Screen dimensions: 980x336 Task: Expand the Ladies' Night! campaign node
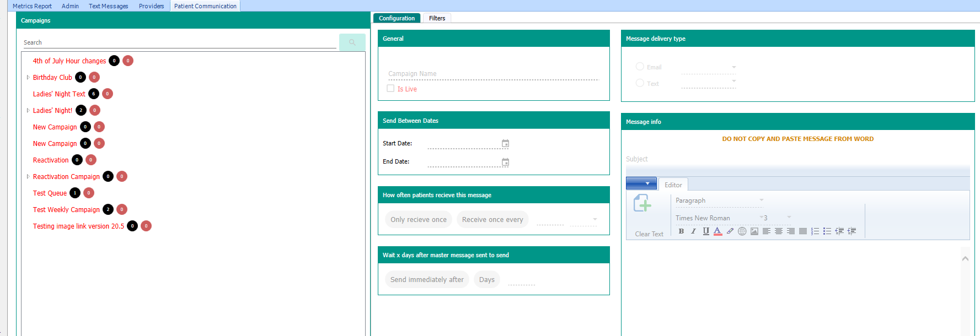[x=28, y=110]
